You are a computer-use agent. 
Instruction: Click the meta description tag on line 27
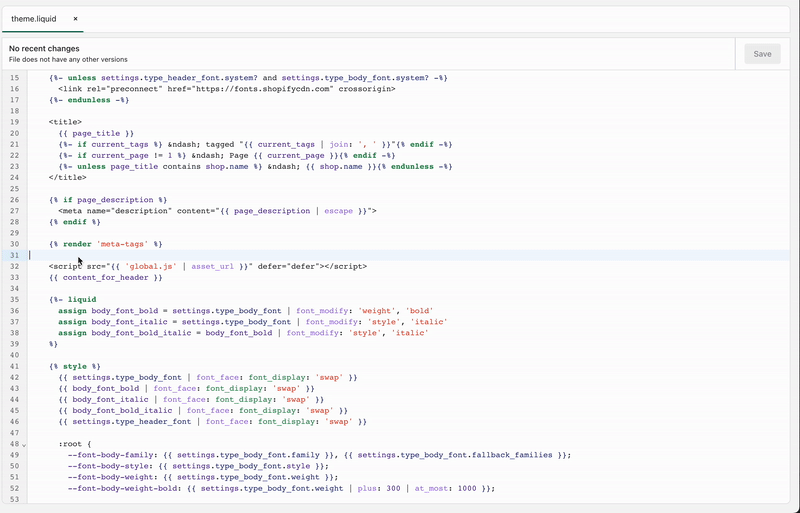tap(217, 211)
